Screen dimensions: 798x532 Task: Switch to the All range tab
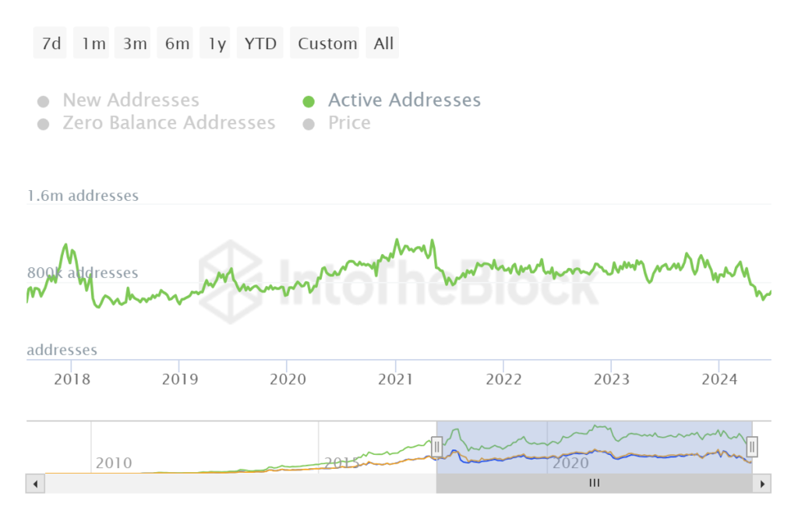tap(382, 43)
